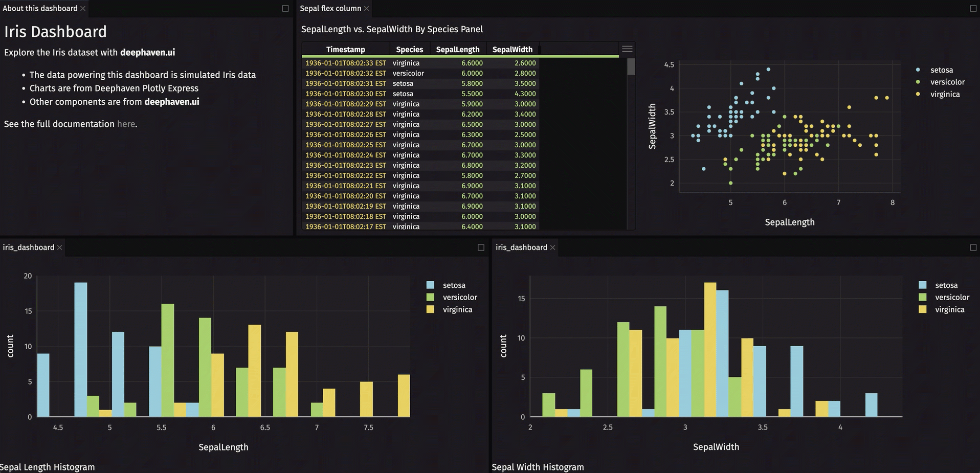
Task: Select the About this dashboard tab
Action: 40,8
